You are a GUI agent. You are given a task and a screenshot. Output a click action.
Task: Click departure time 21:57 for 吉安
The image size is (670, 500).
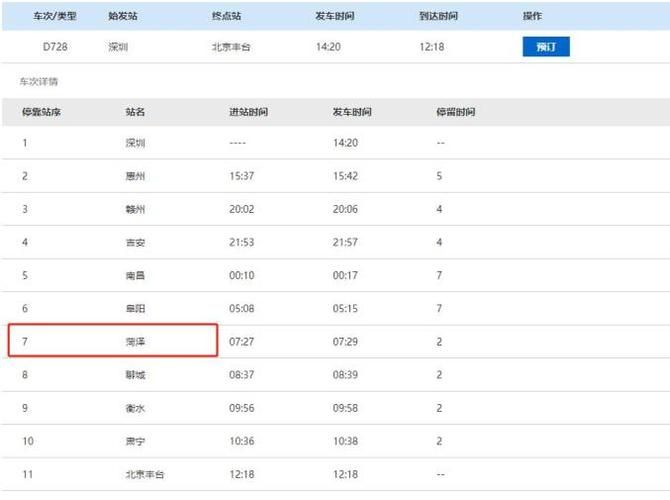pos(345,242)
